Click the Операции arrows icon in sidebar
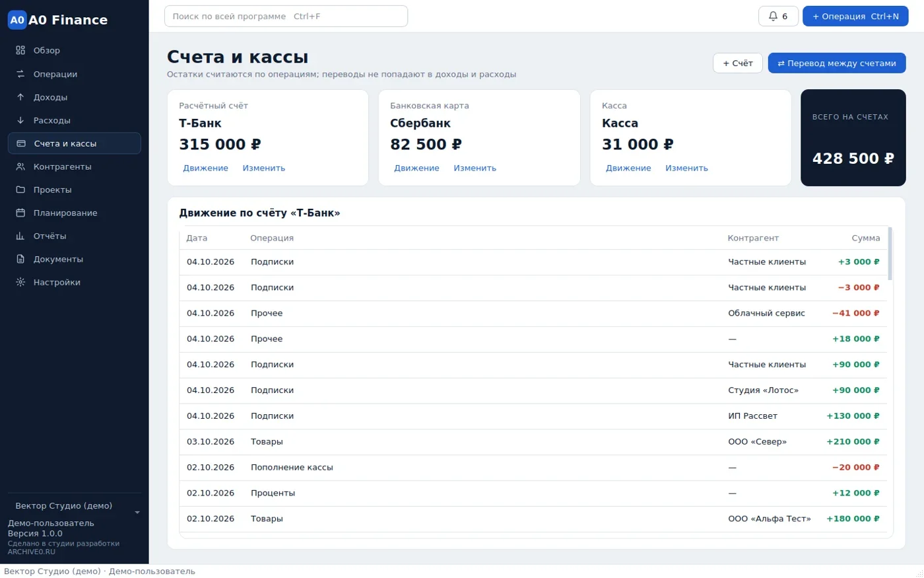Image resolution: width=924 pixels, height=578 pixels. (20, 74)
